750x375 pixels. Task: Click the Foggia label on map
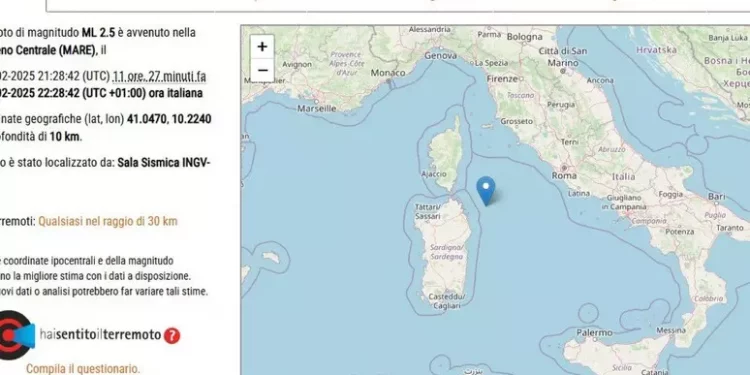pos(670,194)
